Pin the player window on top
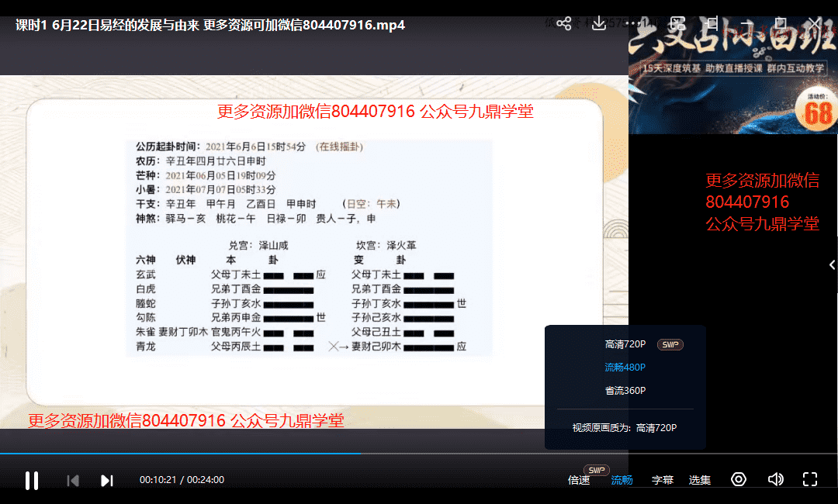Image resolution: width=838 pixels, height=504 pixels. [712, 24]
